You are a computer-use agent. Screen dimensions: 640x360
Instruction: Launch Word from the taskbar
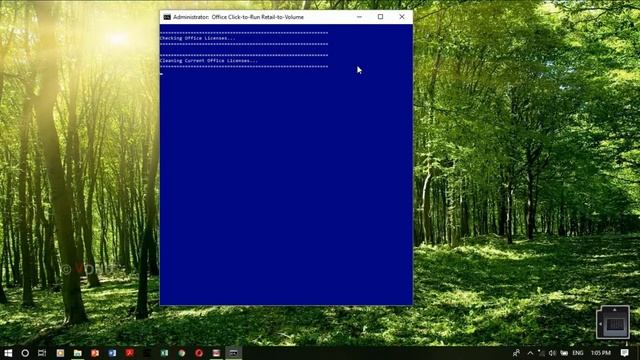click(112, 353)
